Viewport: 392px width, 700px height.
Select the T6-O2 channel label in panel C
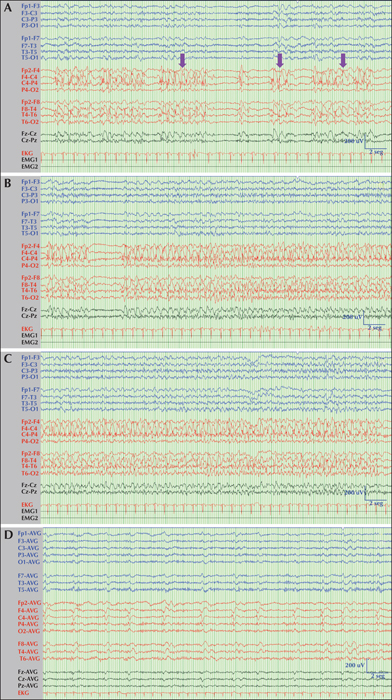(30, 473)
